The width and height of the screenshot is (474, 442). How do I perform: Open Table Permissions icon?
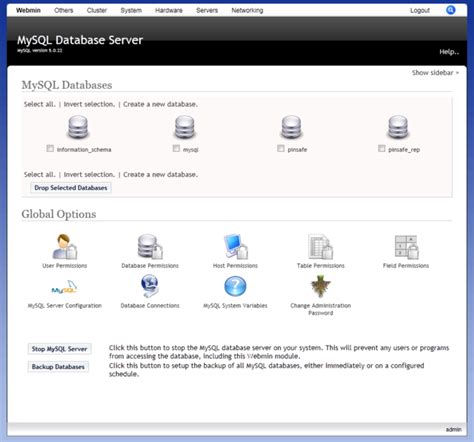(321, 247)
